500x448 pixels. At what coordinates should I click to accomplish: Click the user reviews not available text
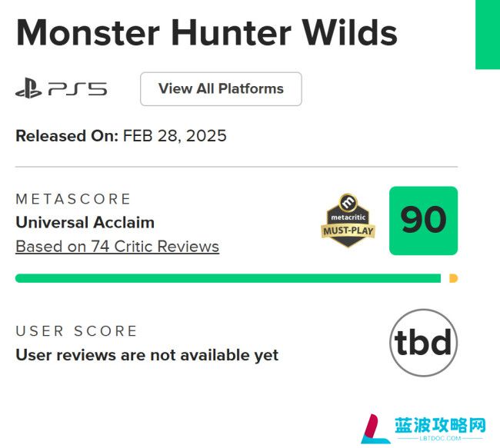point(147,355)
